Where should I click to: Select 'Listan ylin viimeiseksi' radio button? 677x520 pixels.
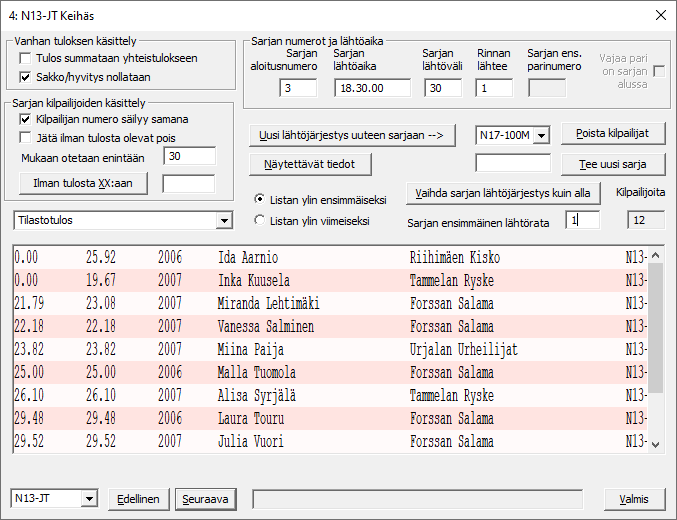(260, 220)
